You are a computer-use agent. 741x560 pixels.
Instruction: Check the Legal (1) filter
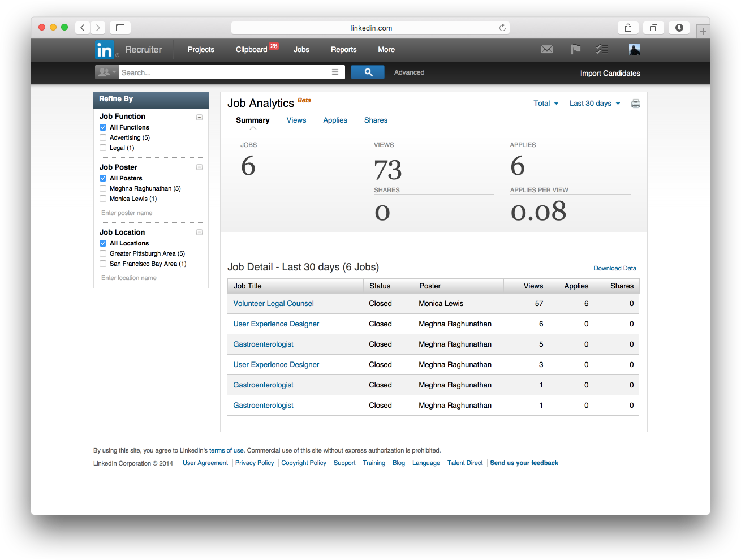[x=103, y=148]
